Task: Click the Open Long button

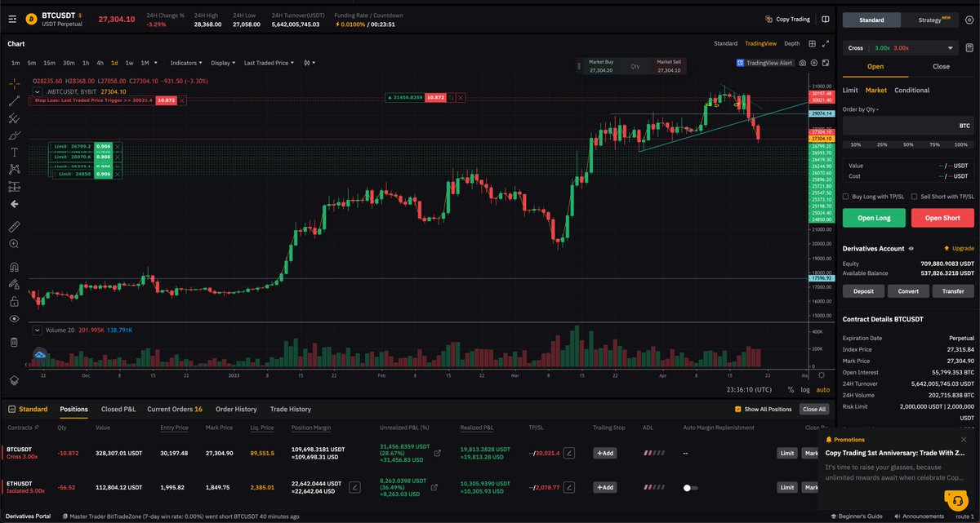Action: pyautogui.click(x=874, y=218)
